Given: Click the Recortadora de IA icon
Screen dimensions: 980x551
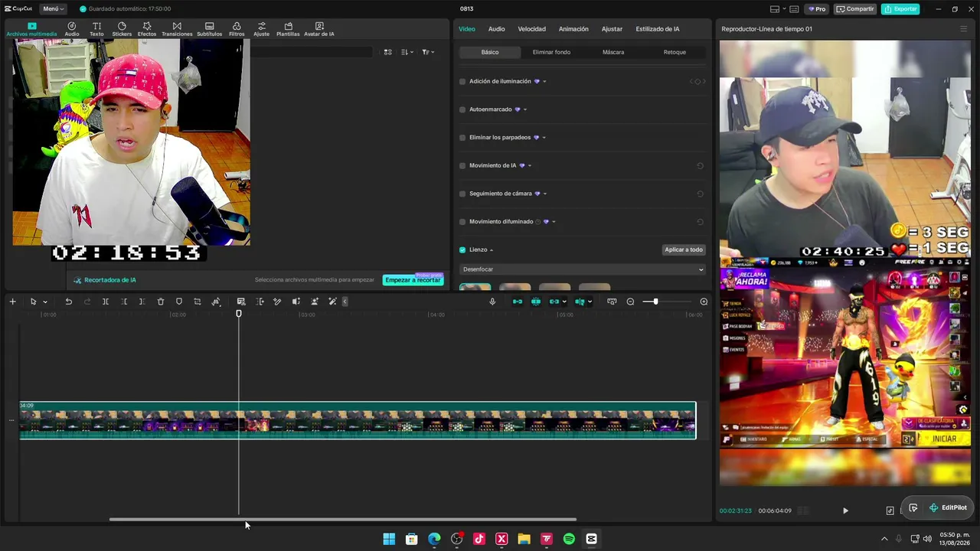Looking at the screenshot, I should click(x=77, y=280).
